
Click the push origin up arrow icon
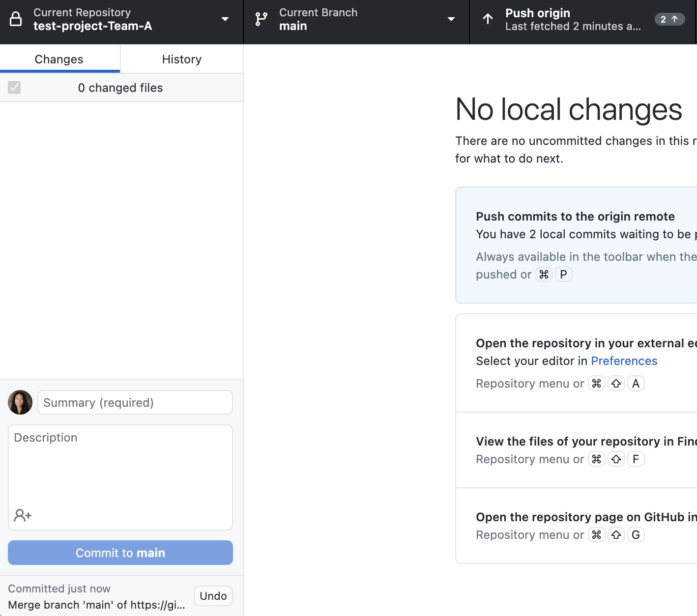tap(488, 19)
